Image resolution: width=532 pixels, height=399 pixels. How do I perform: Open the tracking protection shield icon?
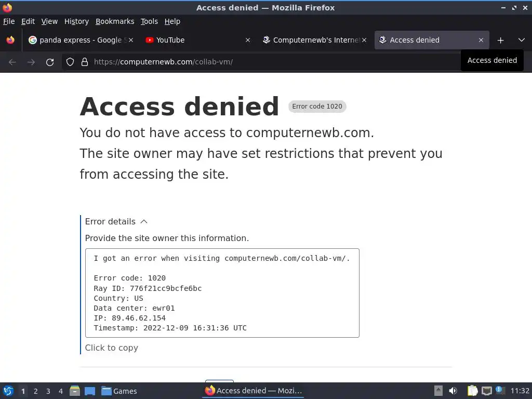(70, 62)
